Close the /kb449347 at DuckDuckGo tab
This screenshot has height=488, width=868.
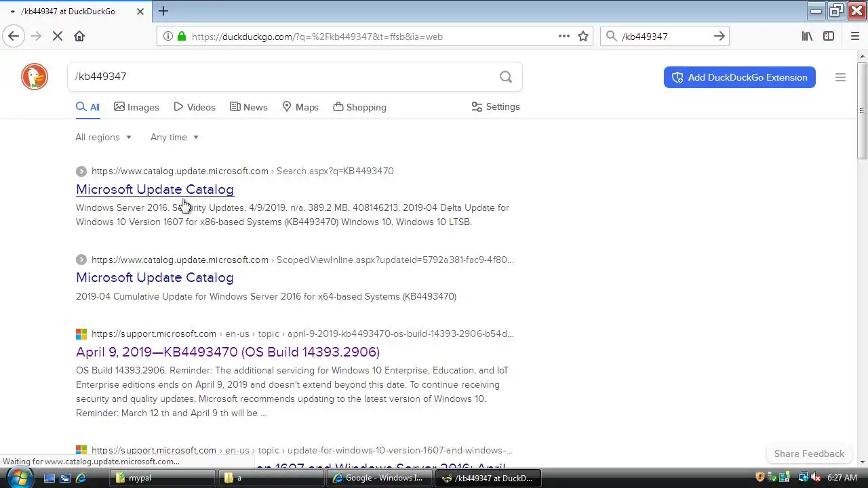(140, 12)
